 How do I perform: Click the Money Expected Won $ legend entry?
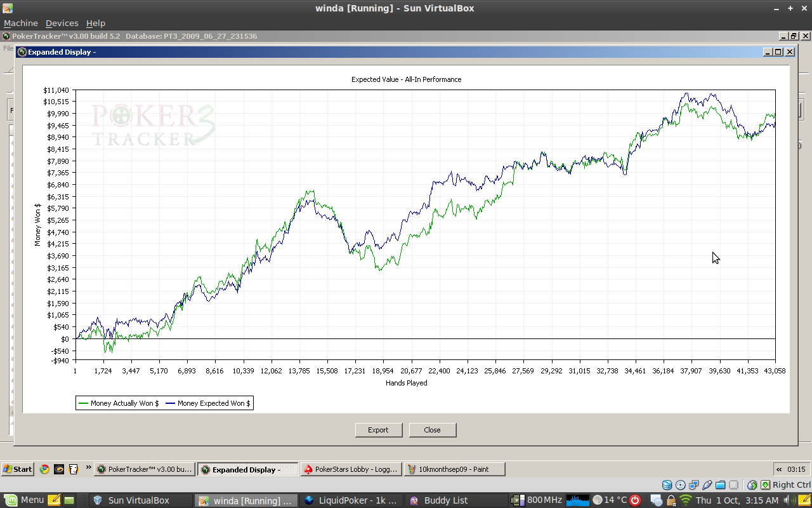click(208, 403)
